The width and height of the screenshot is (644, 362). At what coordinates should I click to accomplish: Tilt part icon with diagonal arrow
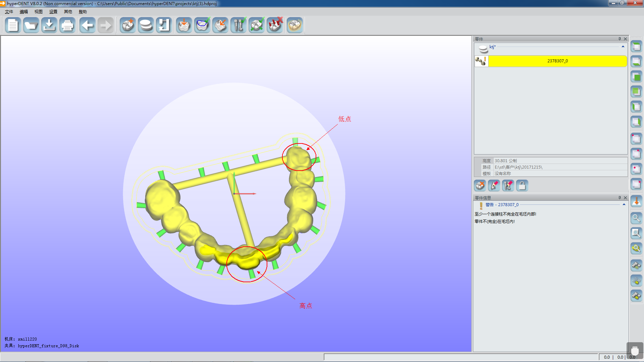pos(220,25)
